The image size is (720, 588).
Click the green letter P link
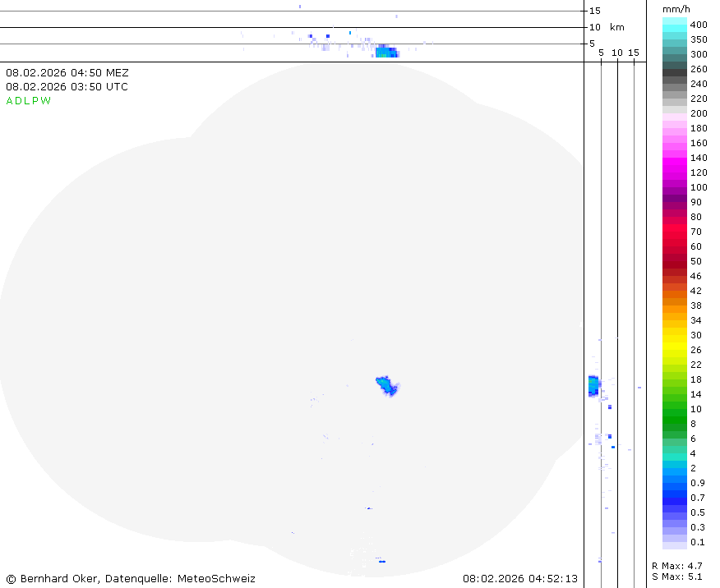35,101
